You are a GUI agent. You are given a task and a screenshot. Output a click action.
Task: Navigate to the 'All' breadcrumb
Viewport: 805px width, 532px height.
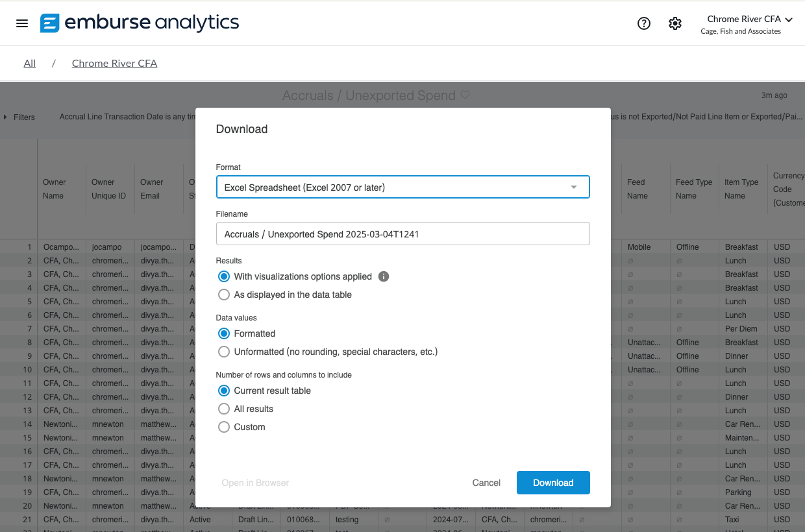tap(29, 63)
